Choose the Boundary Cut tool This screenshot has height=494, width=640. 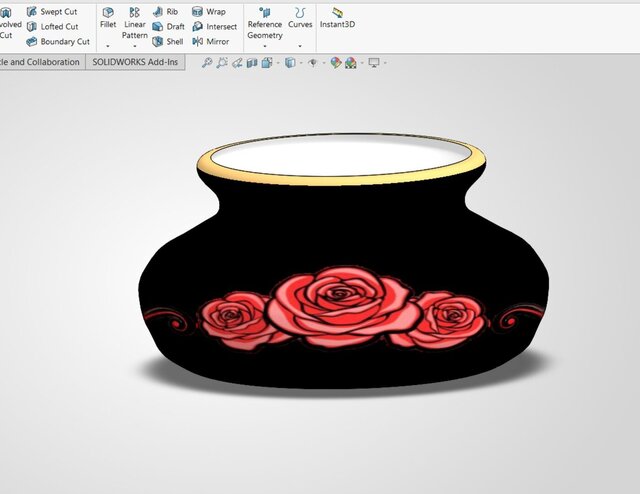pos(57,42)
